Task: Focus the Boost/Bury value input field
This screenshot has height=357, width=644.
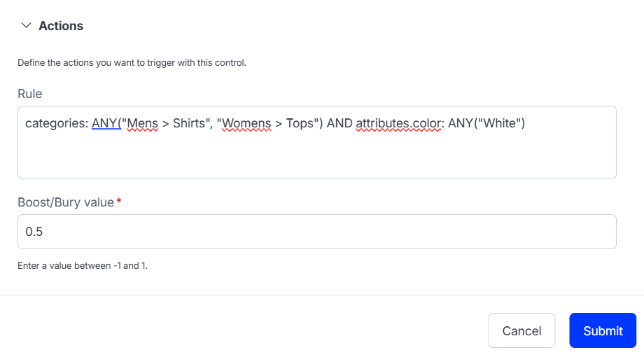Action: 316,232
